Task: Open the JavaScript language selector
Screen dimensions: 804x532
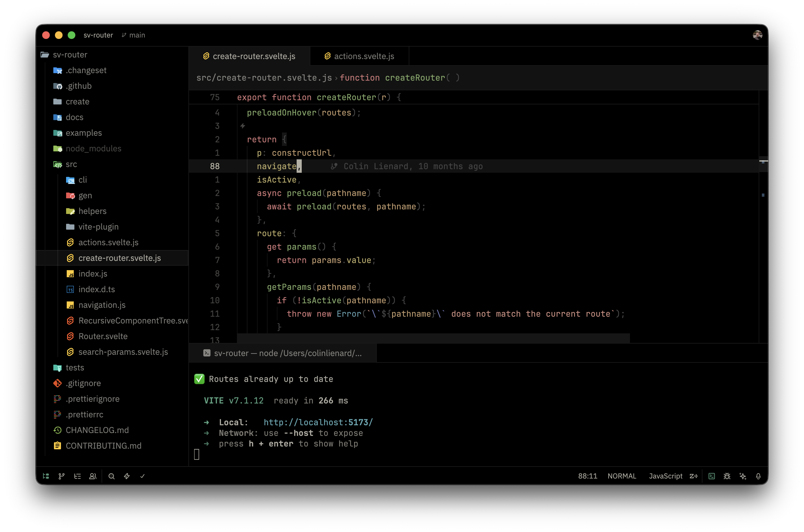Action: tap(666, 476)
